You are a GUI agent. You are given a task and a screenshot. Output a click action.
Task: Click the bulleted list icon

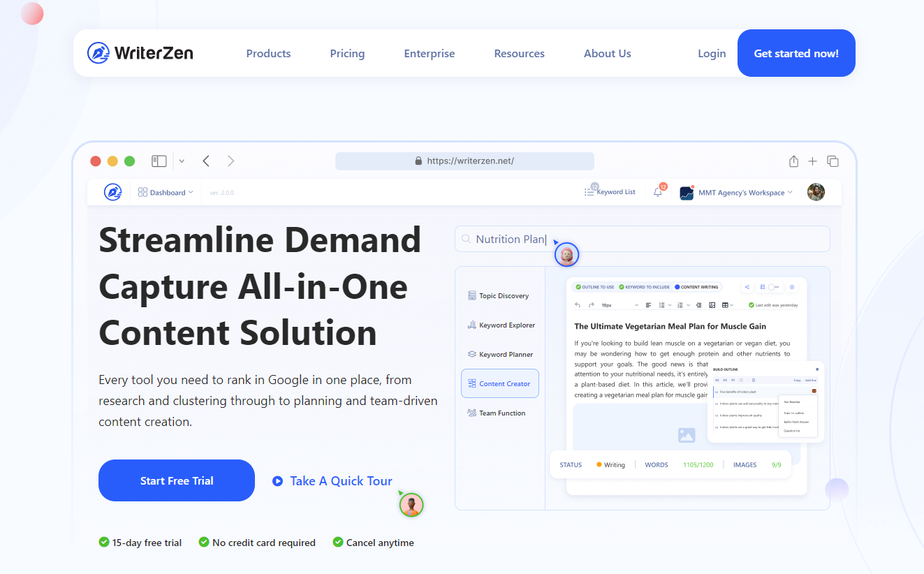click(x=662, y=305)
